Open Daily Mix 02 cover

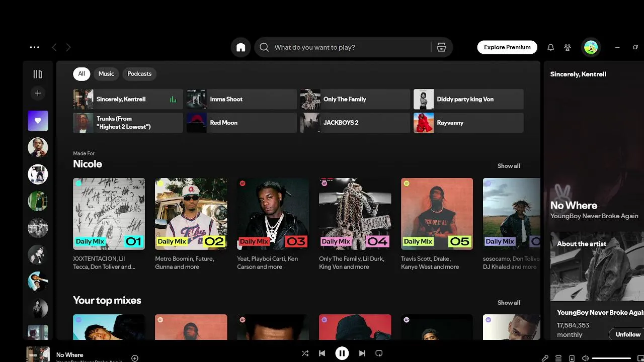tap(191, 214)
